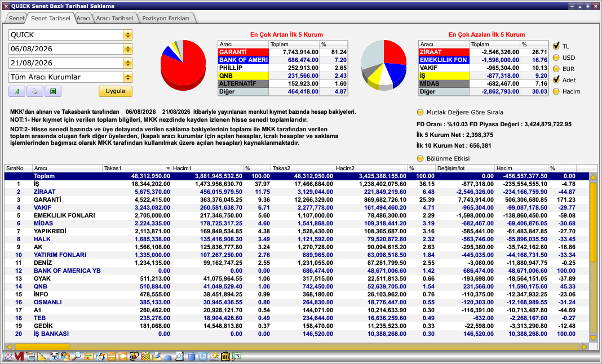
Task: Select the ZİRAAT row in main table
Action: pyautogui.click(x=296, y=192)
